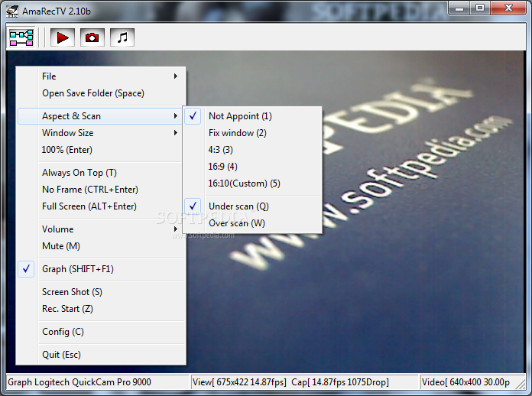Choose the 16:9 (4) aspect ratio
This screenshot has height=396, width=532.
tap(252, 166)
